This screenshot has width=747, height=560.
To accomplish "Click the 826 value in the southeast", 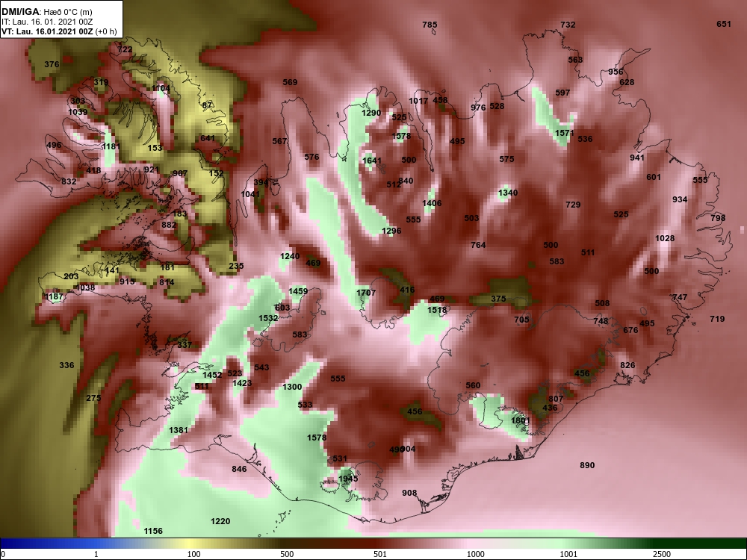I will [627, 365].
